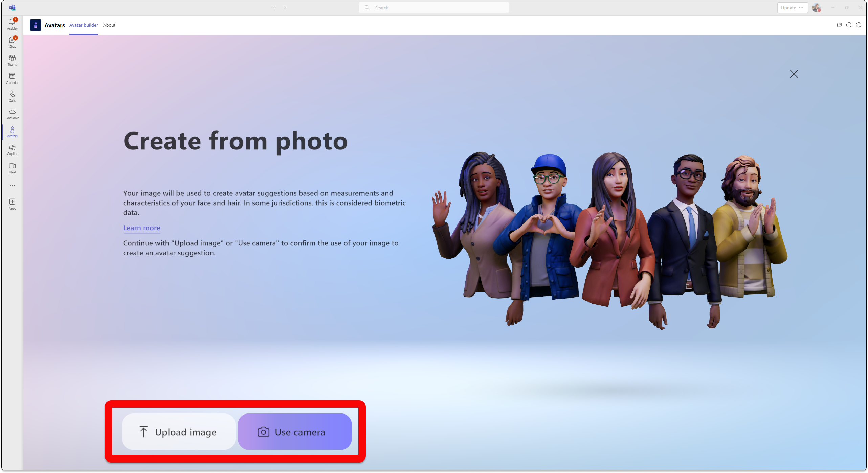Click Learn more hyperlink

point(141,227)
